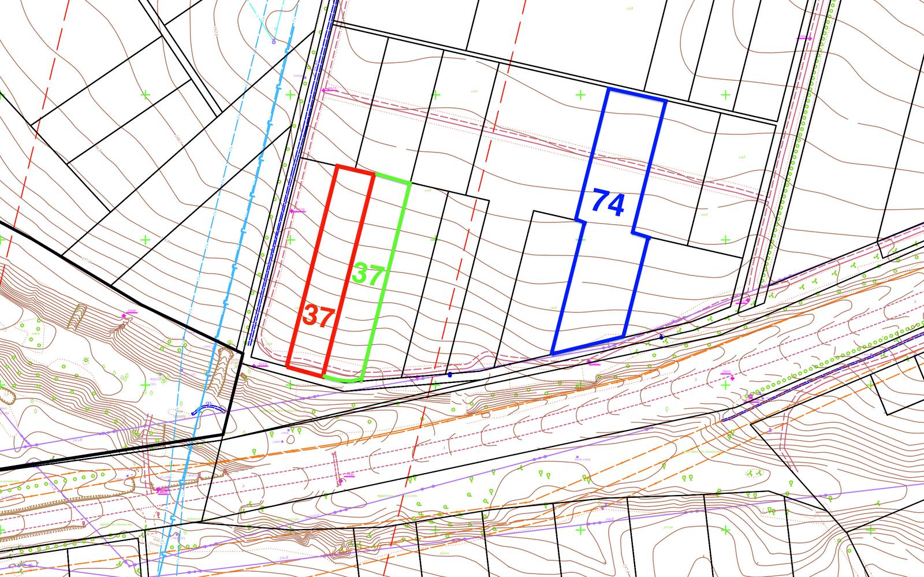Click the red number 37 label
This screenshot has width=924, height=577.
coord(318,317)
